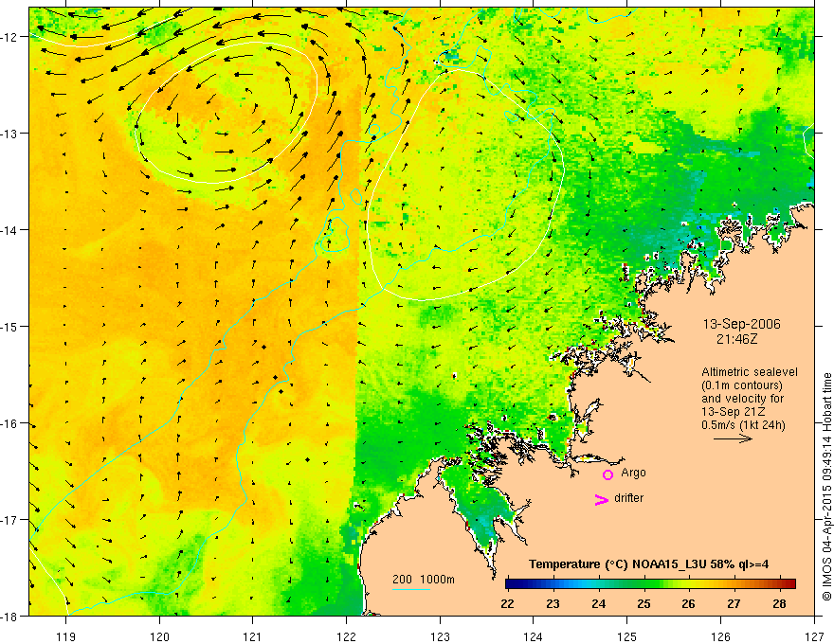Click the latitude label '-14'

tap(10, 230)
